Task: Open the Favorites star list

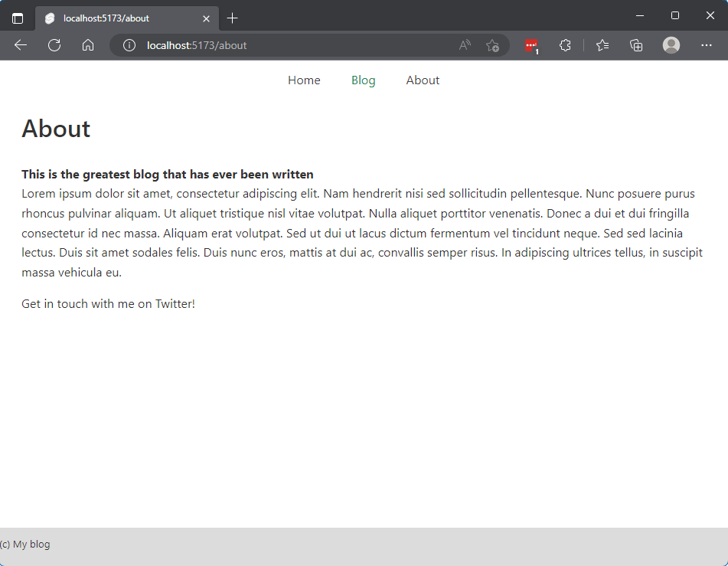Action: pyautogui.click(x=602, y=45)
